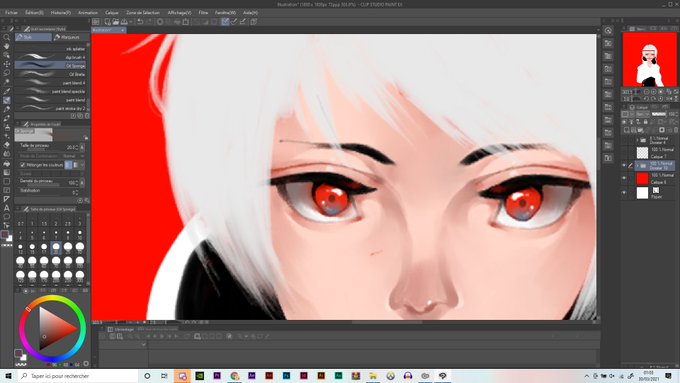
Task: Click the Open file icon in command bar
Action: (x=116, y=21)
